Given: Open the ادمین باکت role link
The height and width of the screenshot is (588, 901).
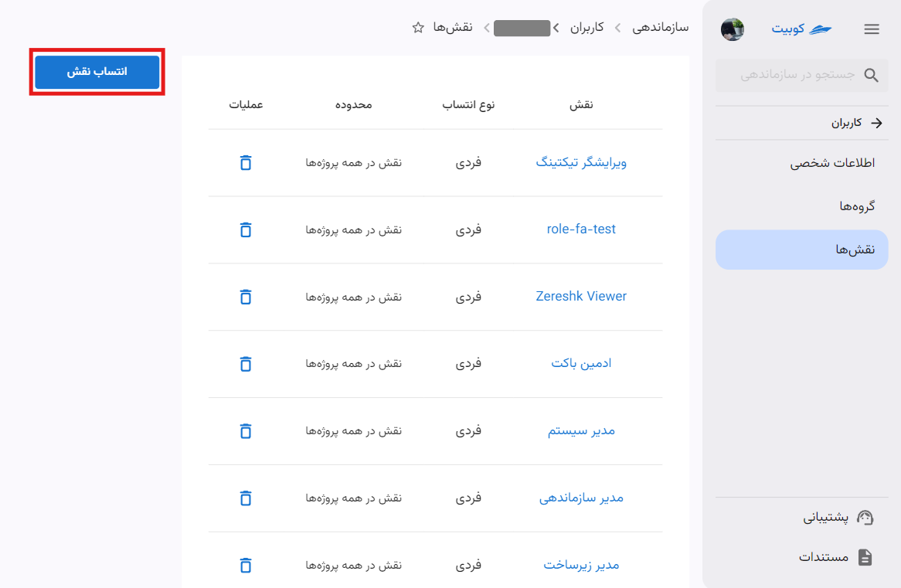Looking at the screenshot, I should point(581,363).
